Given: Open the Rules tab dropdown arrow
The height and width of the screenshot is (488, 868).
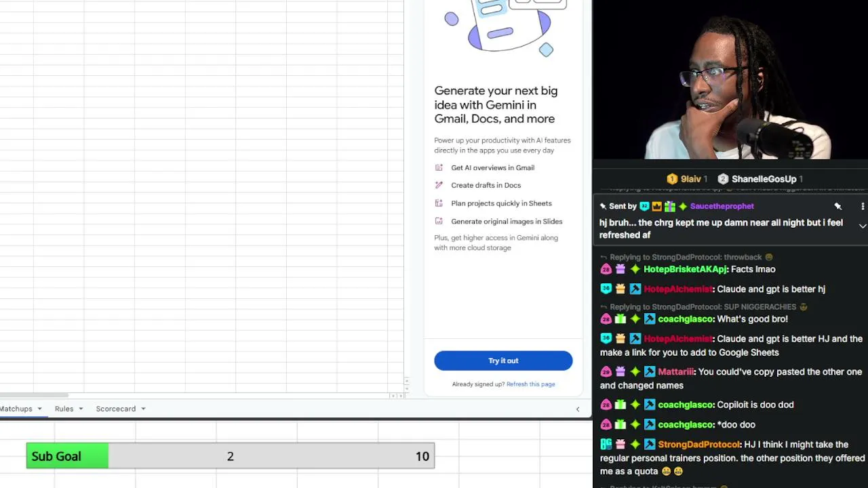Looking at the screenshot, I should click(81, 409).
